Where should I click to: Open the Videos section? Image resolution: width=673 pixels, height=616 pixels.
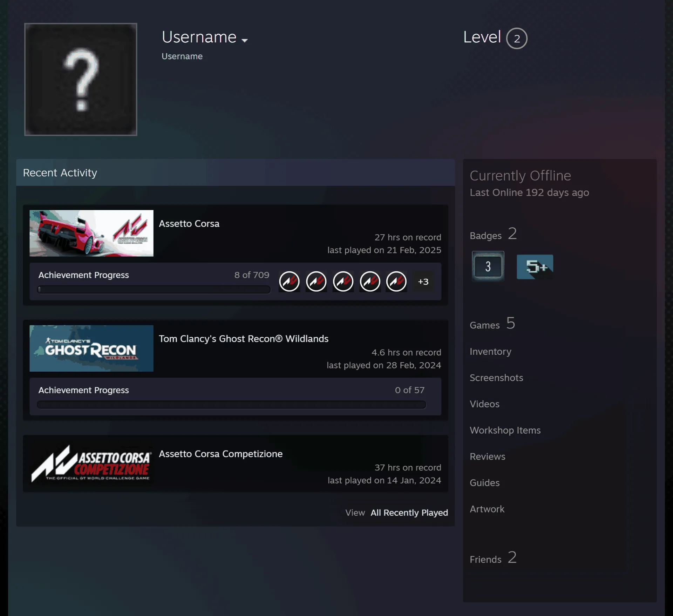click(484, 404)
